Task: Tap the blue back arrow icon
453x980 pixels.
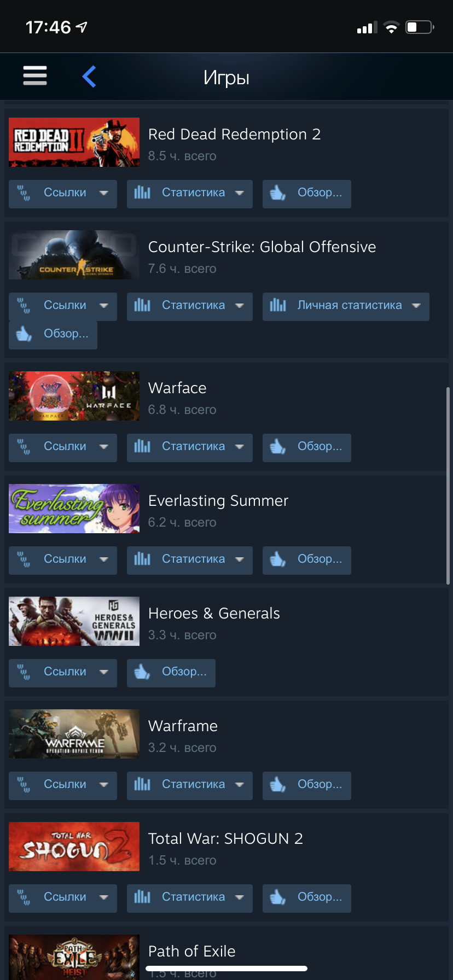Action: [89, 76]
